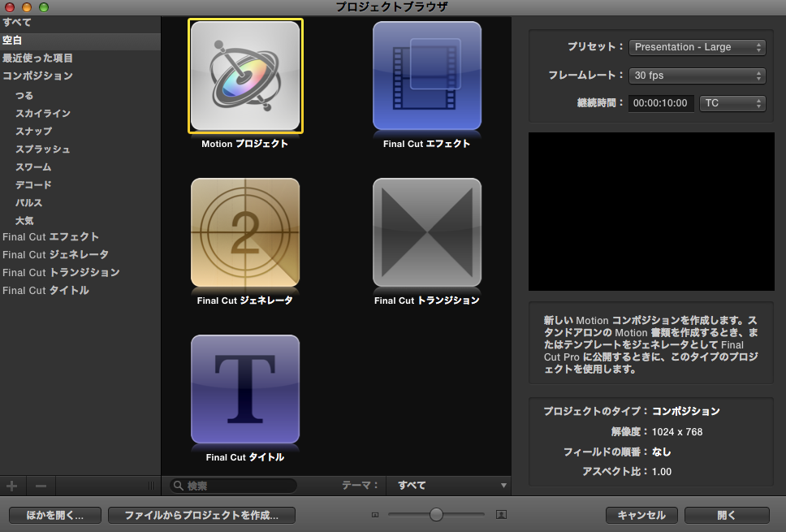Select the Final Cut トランジション icon
This screenshot has height=532, width=786.
(x=427, y=232)
